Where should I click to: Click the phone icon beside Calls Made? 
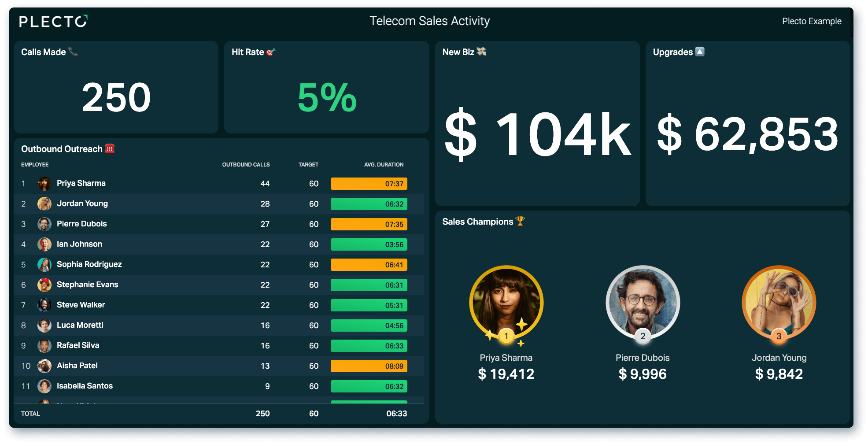point(73,52)
